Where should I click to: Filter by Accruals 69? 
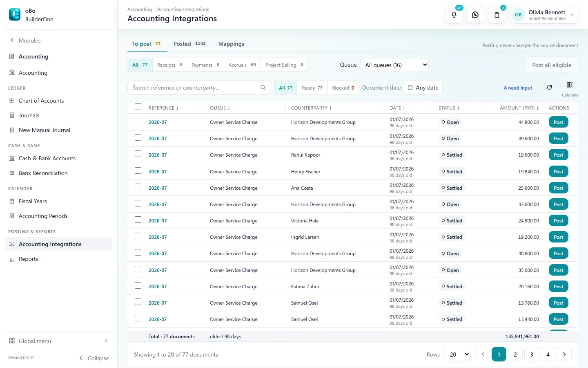(x=242, y=65)
